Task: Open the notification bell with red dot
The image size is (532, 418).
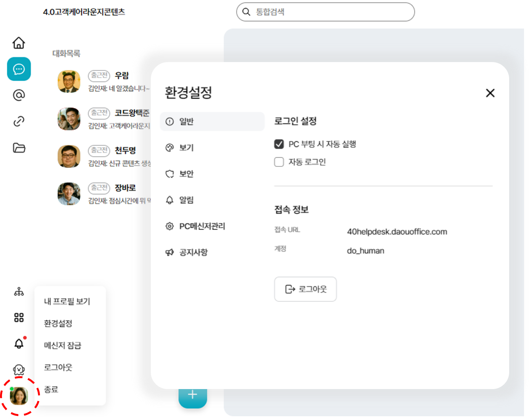Action: [19, 344]
